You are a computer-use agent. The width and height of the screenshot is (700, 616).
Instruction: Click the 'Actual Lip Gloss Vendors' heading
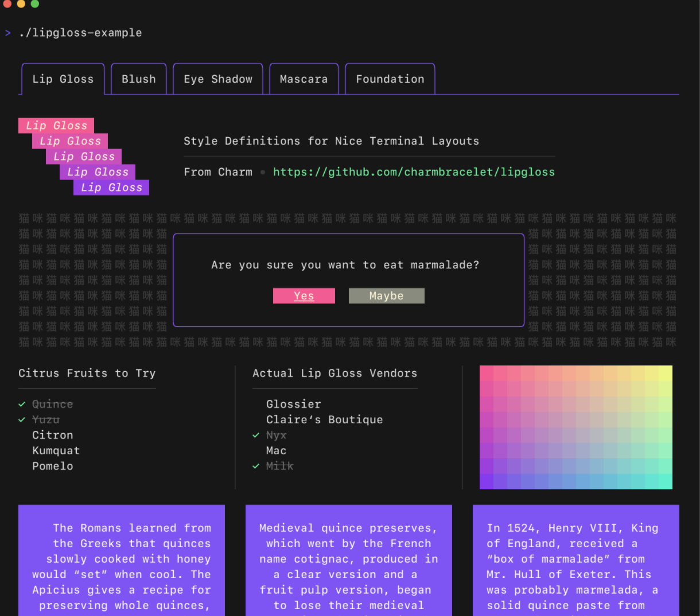point(335,373)
